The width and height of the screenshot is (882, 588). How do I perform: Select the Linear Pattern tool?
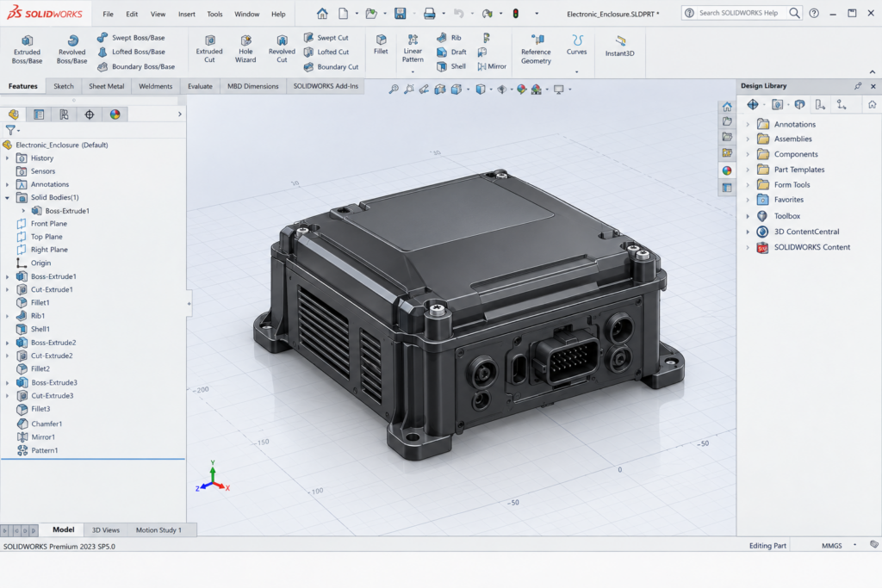click(x=413, y=49)
